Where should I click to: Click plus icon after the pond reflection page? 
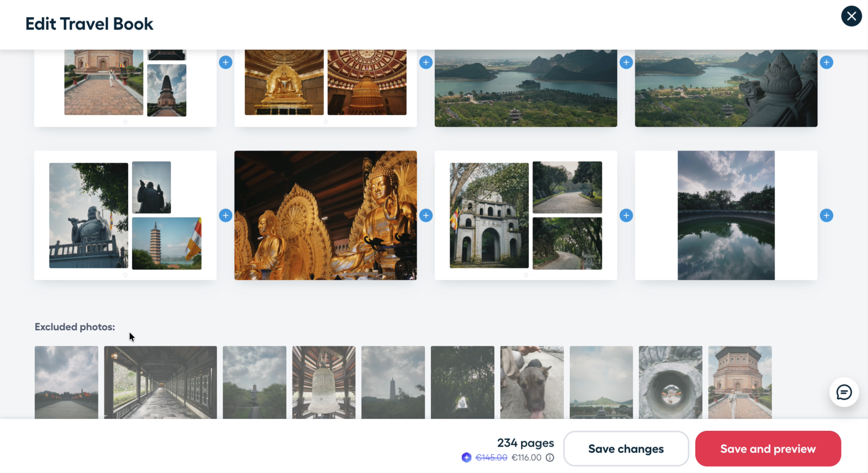826,216
